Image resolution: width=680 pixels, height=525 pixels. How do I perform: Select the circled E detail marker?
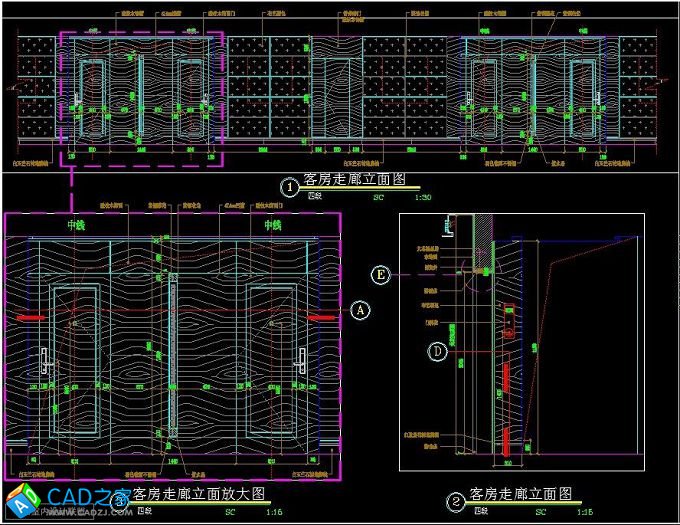click(x=380, y=272)
